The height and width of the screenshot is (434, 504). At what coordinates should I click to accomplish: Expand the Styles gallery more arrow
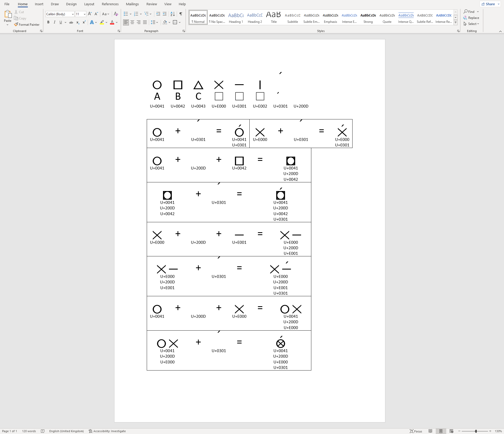[x=456, y=23]
